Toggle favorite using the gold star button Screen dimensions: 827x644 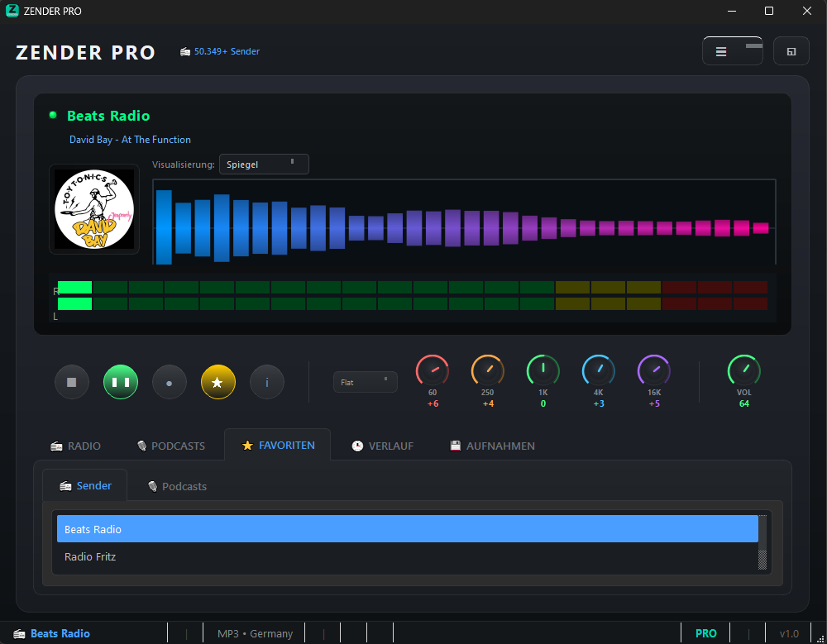tap(218, 383)
